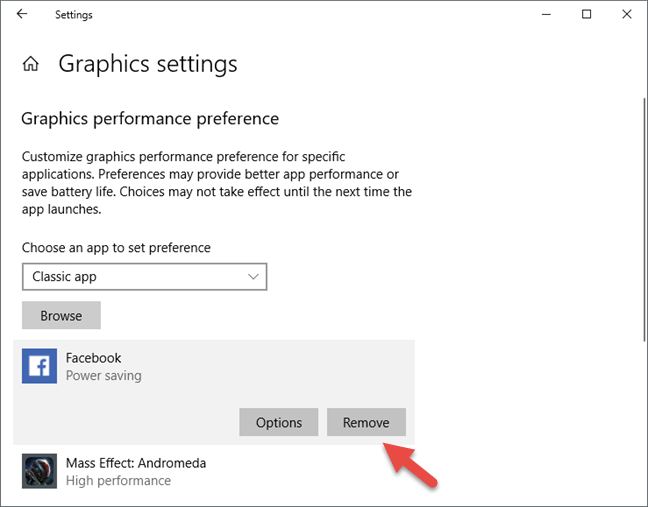Remove Facebook from the list
Screen dimensions: 648x507
(366, 422)
